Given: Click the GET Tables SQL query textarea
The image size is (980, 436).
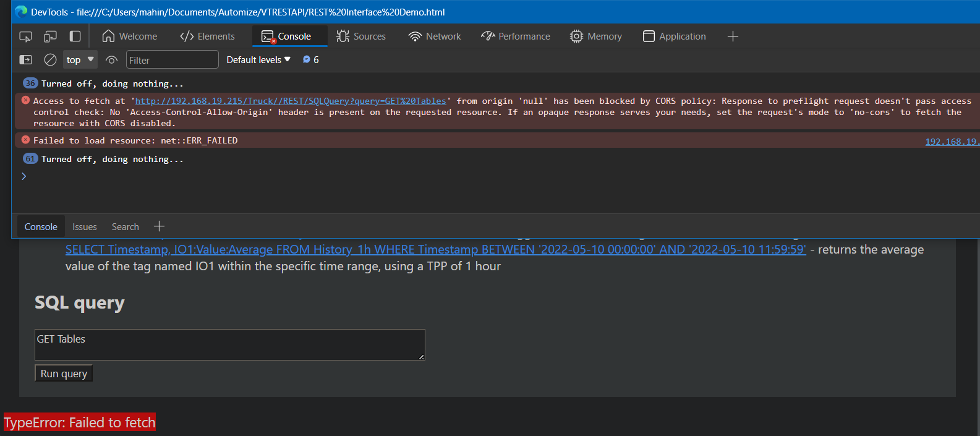Looking at the screenshot, I should (x=229, y=344).
